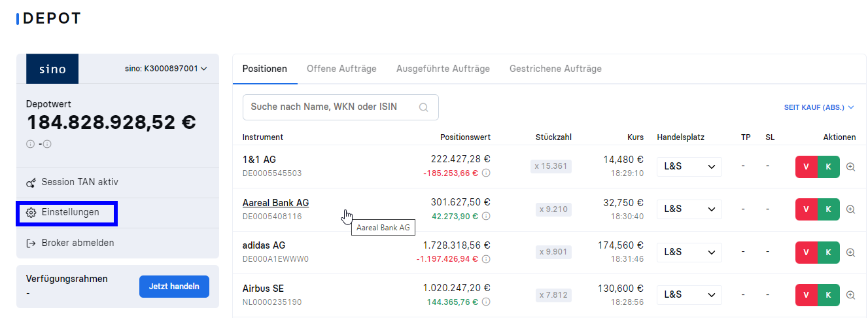
Task: Click position value 1.020.247,20 €
Action: 457,289
